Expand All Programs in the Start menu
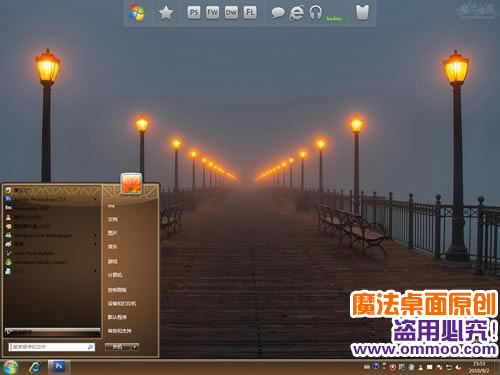This screenshot has width=500, height=375. pos(52,332)
